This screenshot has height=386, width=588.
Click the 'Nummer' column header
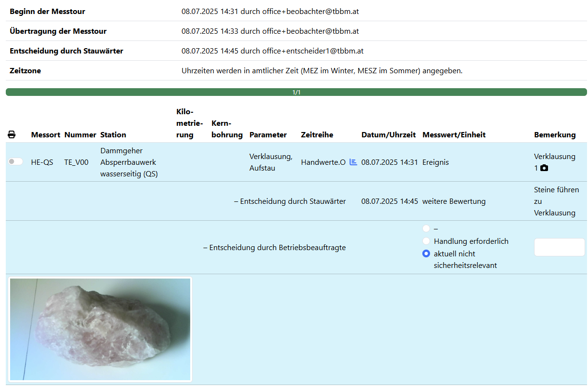80,135
